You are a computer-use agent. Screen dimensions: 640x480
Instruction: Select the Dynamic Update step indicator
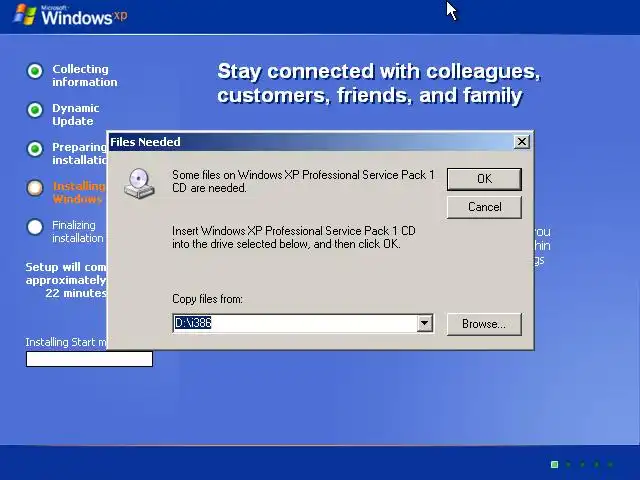click(35, 110)
